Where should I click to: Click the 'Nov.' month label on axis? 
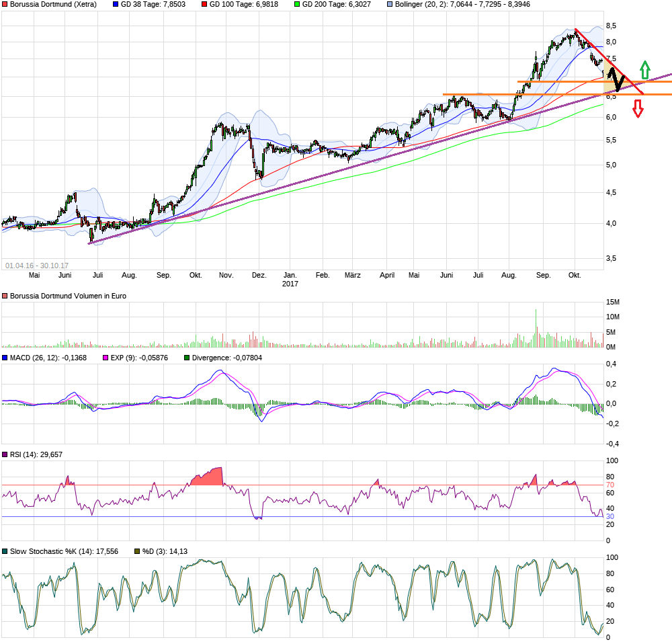tap(226, 275)
